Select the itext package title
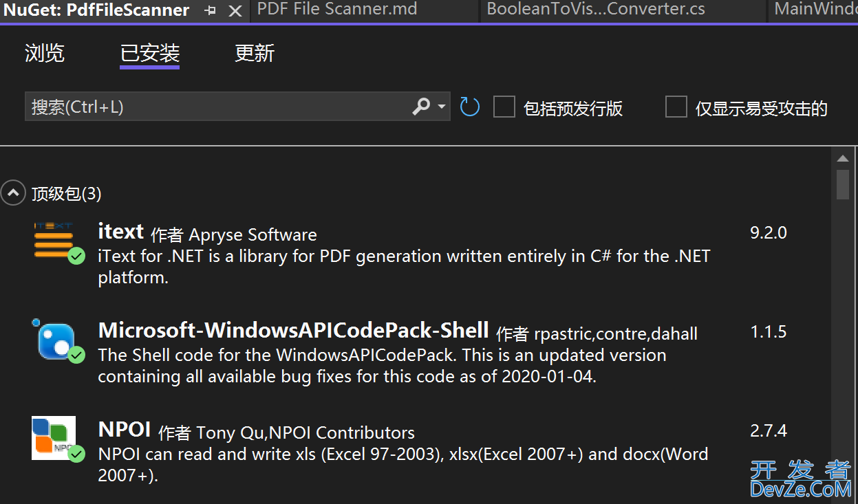This screenshot has width=858, height=504. point(121,232)
